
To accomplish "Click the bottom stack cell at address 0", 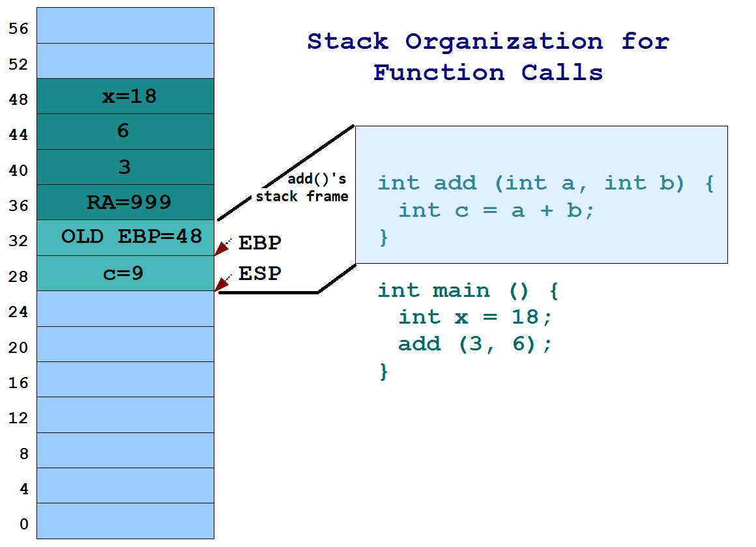I will pos(125,521).
